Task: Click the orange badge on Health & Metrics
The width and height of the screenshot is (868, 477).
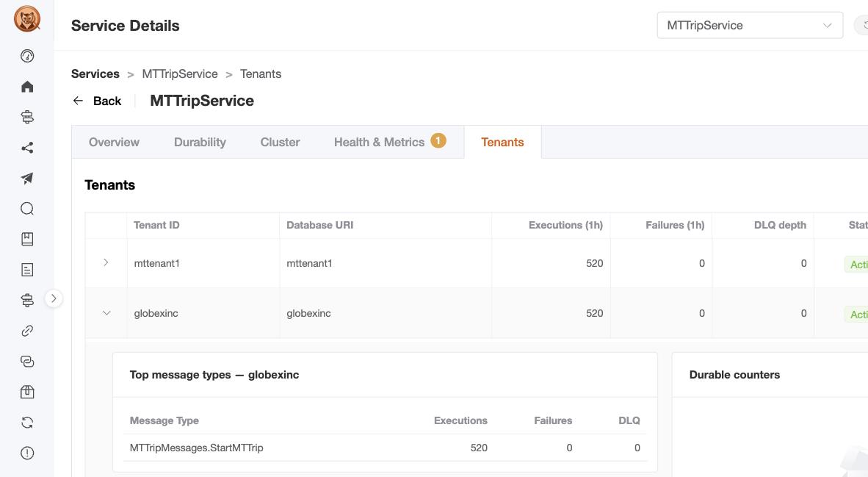Action: 438,140
